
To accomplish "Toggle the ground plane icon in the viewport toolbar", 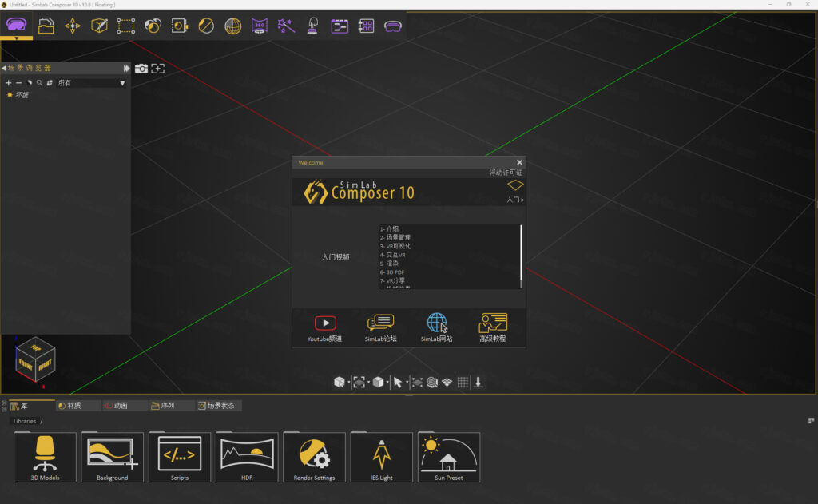I will pyautogui.click(x=447, y=383).
